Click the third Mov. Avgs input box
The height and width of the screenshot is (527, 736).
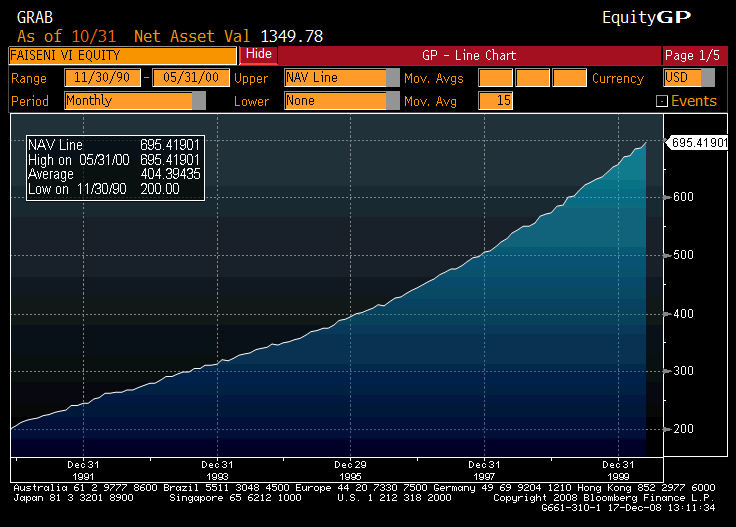pyautogui.click(x=569, y=78)
